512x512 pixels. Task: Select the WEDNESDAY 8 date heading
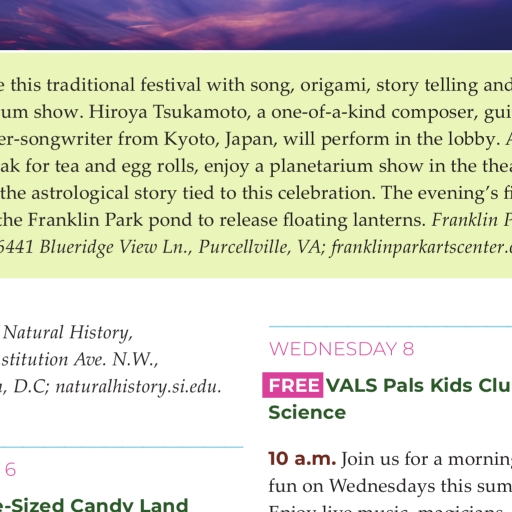[341, 349]
